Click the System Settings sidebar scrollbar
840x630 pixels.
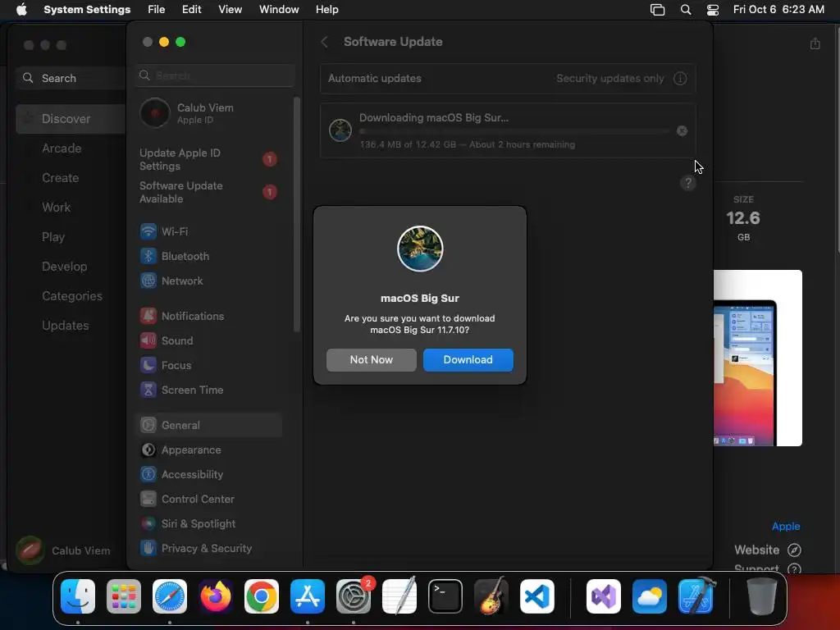pos(297,214)
